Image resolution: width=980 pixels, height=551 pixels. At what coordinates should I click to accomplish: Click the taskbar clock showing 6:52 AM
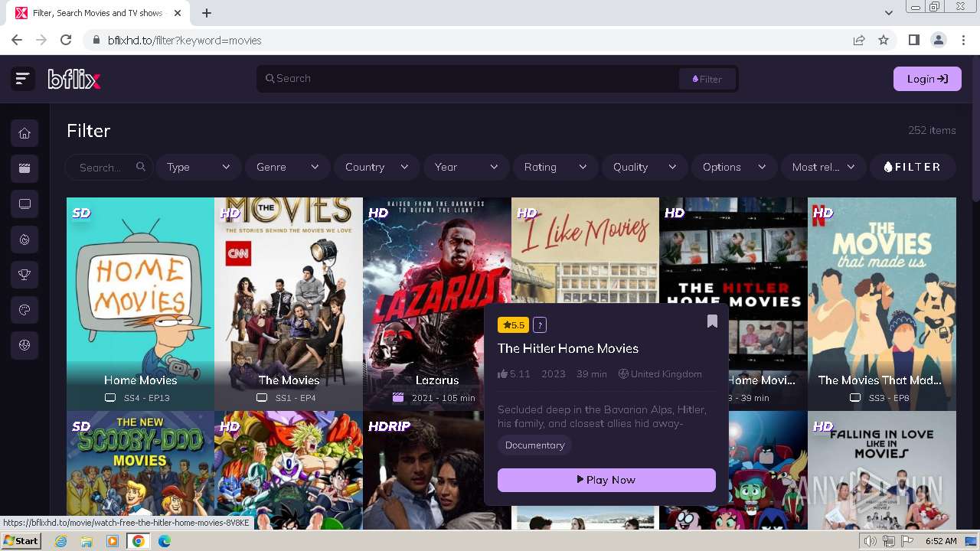(x=940, y=541)
